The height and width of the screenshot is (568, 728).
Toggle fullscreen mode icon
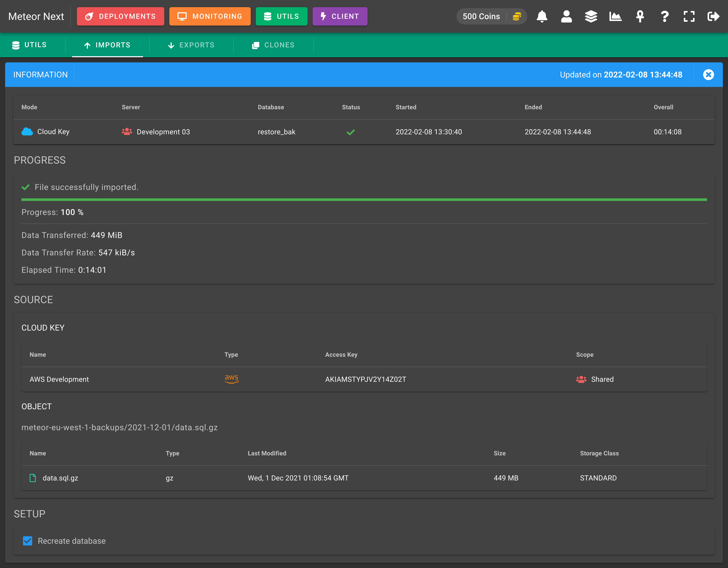pyautogui.click(x=689, y=16)
